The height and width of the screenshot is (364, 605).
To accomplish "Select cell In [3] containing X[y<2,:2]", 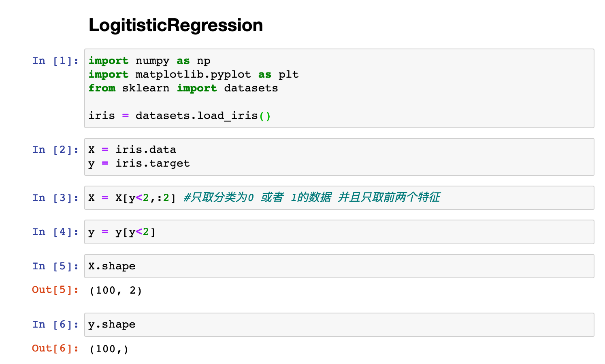I will 339,198.
